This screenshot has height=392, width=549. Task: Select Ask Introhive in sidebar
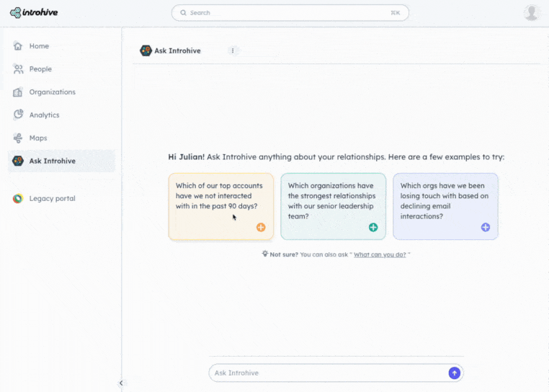(x=61, y=161)
